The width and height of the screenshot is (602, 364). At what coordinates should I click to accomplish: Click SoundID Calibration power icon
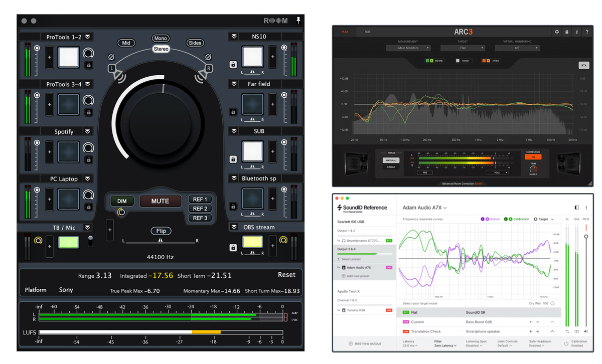pyautogui.click(x=566, y=343)
